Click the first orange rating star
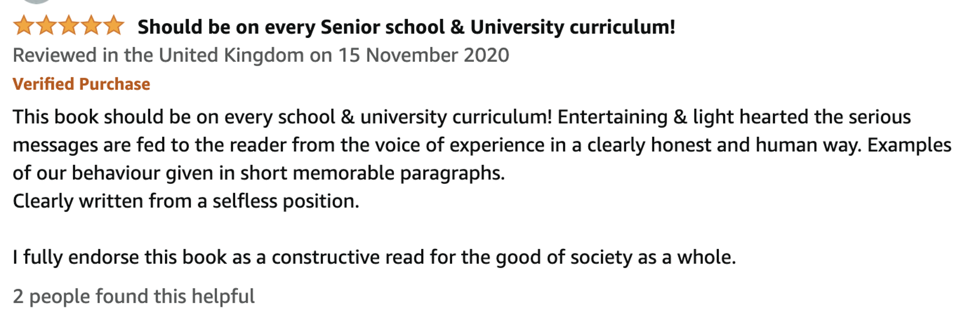 point(23,25)
